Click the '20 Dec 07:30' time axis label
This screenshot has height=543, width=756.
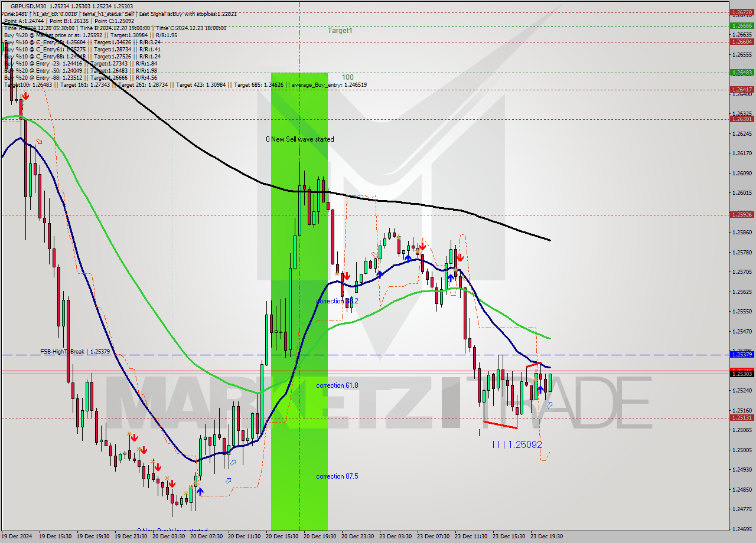pos(206,537)
